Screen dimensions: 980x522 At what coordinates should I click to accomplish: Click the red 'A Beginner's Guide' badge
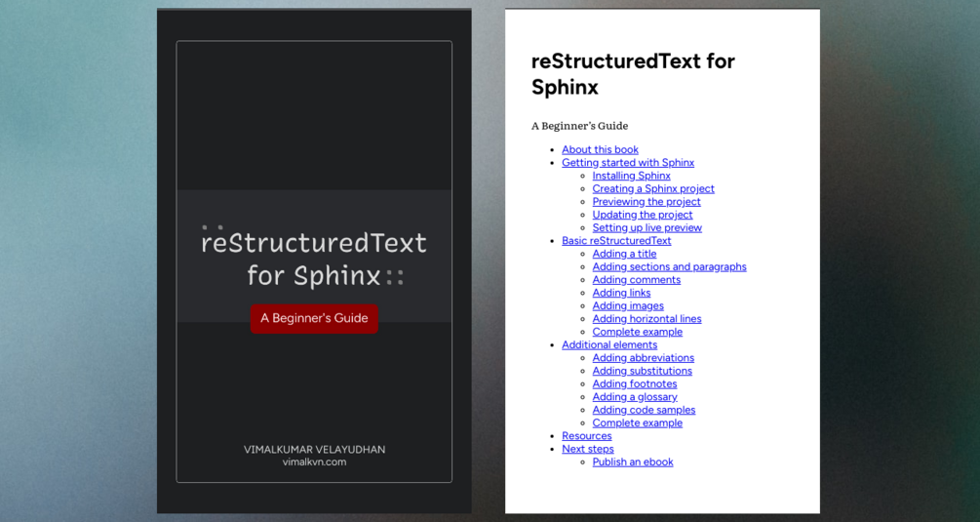pyautogui.click(x=314, y=318)
